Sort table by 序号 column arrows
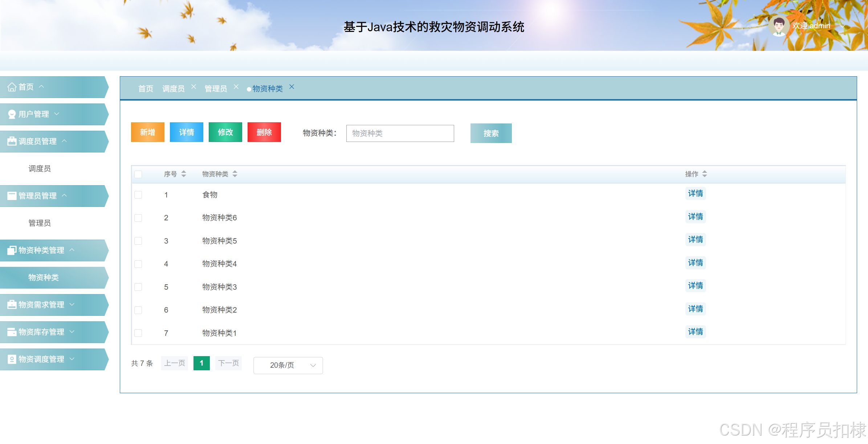The height and width of the screenshot is (444, 868). pos(184,174)
